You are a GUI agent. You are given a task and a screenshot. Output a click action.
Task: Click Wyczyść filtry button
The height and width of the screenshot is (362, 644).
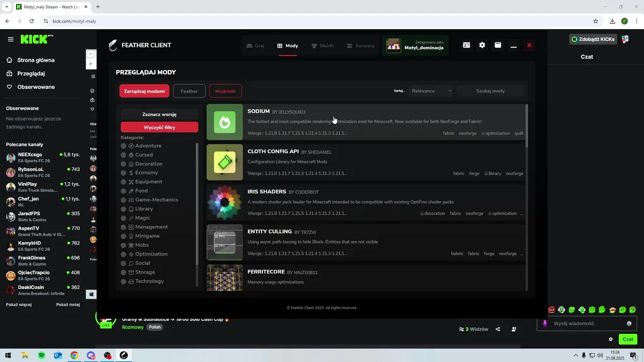pos(159,127)
